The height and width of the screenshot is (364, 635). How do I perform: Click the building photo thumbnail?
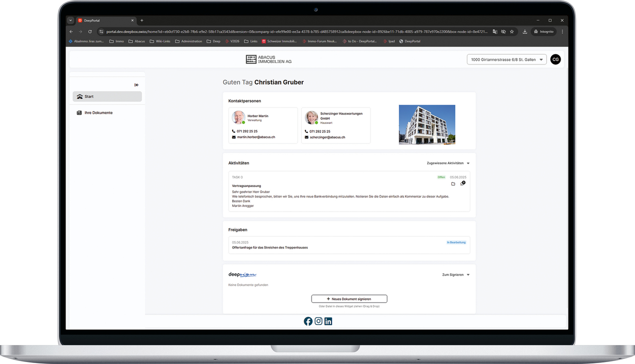427,124
